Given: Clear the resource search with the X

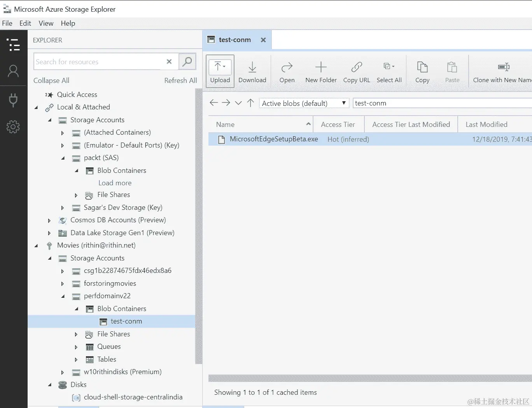Looking at the screenshot, I should coord(169,62).
